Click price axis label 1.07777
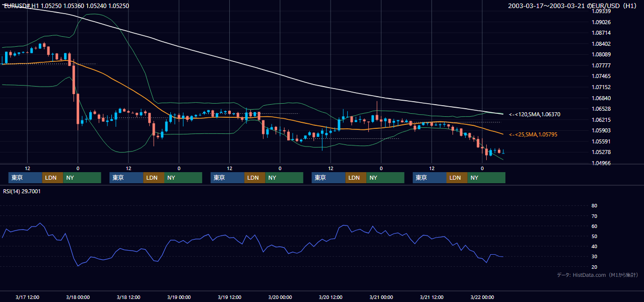The image size is (644, 302). click(601, 65)
